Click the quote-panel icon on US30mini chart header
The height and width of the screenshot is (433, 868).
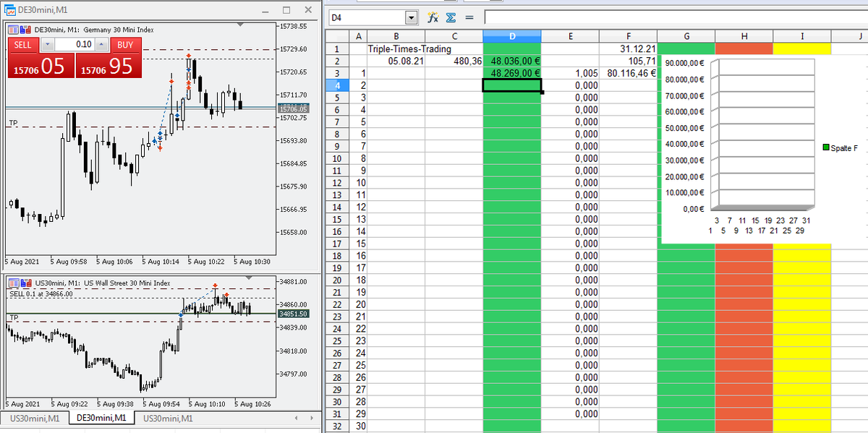[x=14, y=281]
